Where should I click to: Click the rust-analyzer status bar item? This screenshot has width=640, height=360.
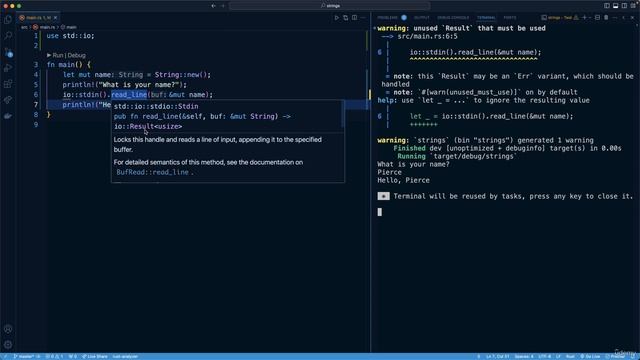pyautogui.click(x=125, y=356)
